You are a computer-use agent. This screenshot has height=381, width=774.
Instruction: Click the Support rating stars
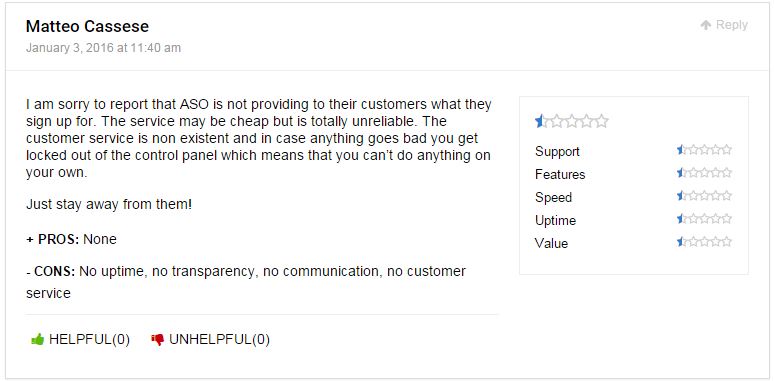704,150
